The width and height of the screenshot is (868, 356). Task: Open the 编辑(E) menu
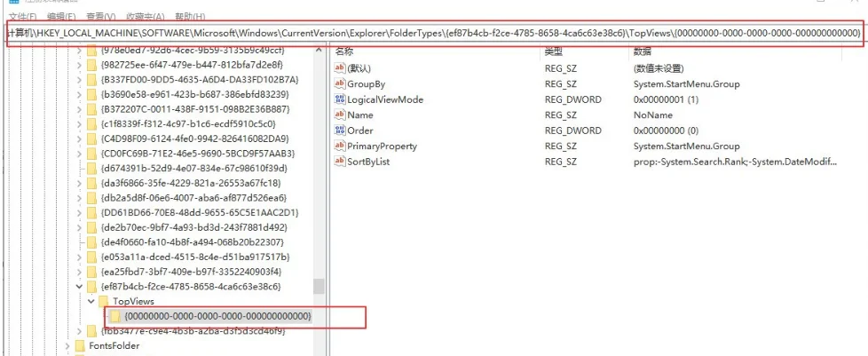point(60,17)
